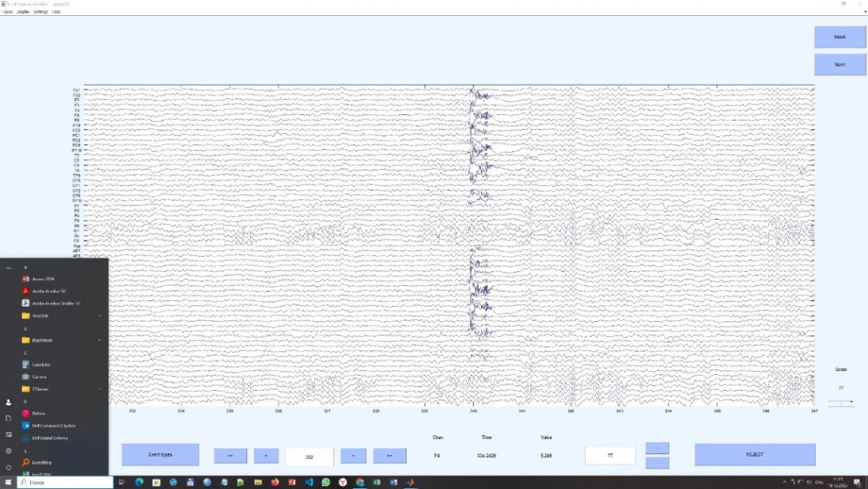Click the REJECT button

pos(755,454)
